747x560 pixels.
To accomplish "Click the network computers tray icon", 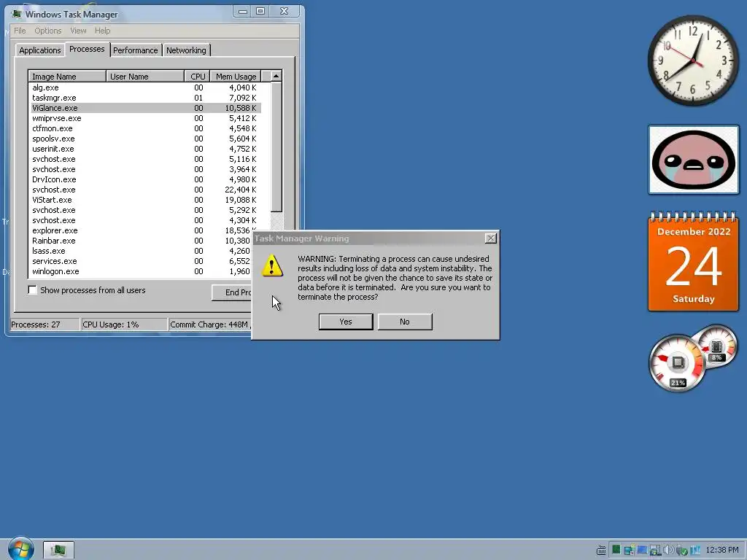I will (x=630, y=550).
